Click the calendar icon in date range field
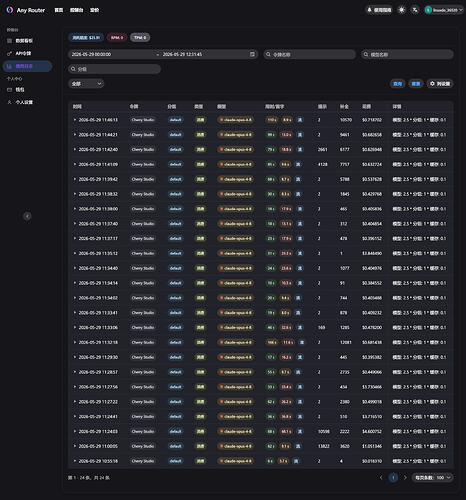466x500 pixels. tap(252, 54)
